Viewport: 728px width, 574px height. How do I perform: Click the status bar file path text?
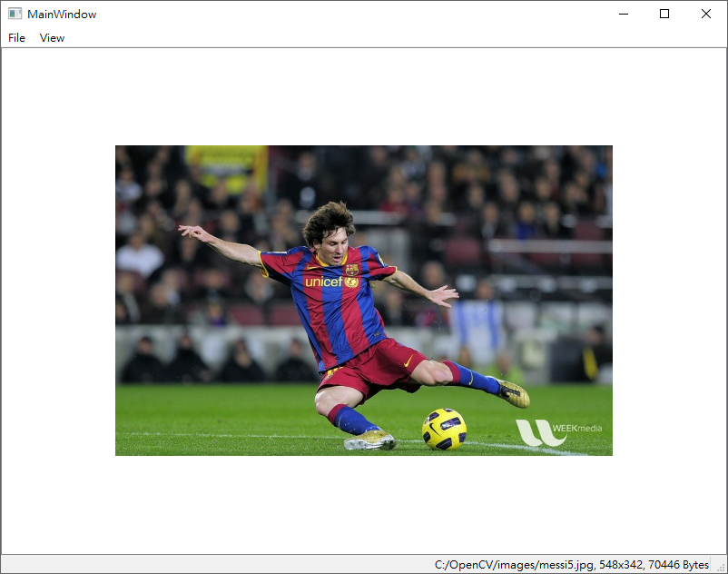(x=572, y=565)
